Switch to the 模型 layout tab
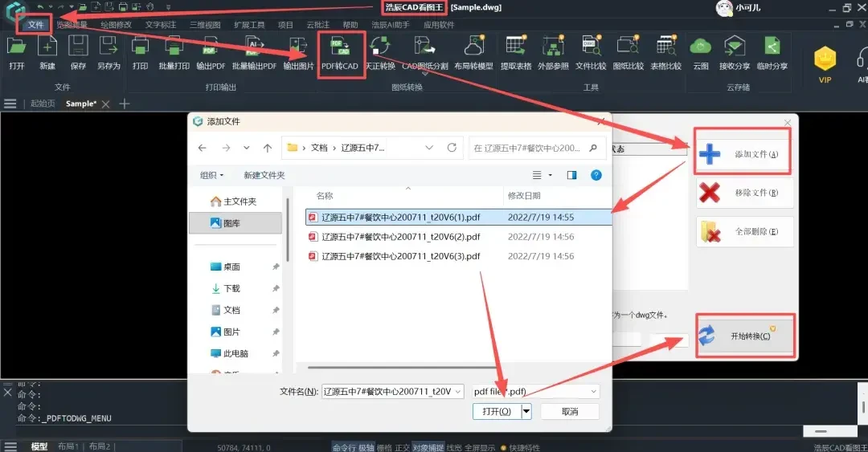The image size is (868, 452). pyautogui.click(x=39, y=446)
